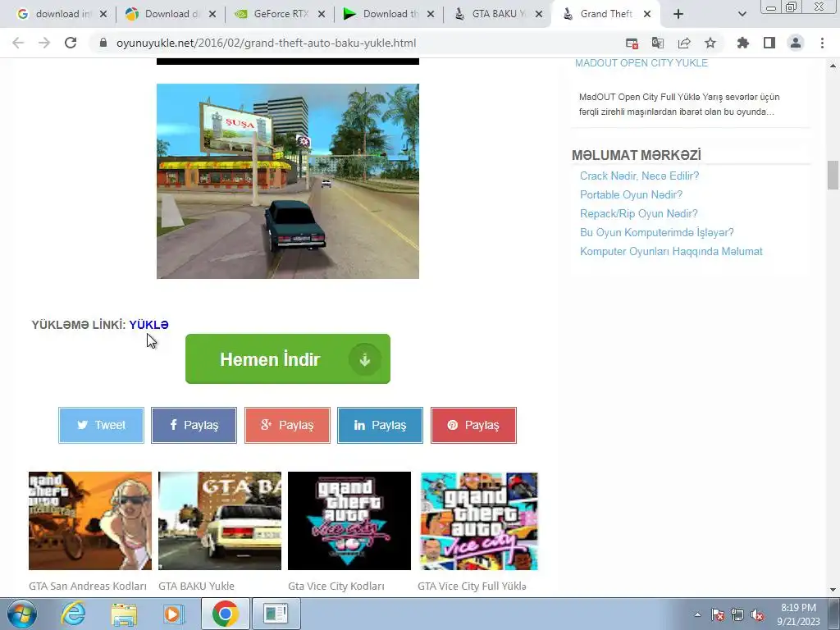Switch to the GeForce RTX tab
This screenshot has height=630, width=840.
279,14
